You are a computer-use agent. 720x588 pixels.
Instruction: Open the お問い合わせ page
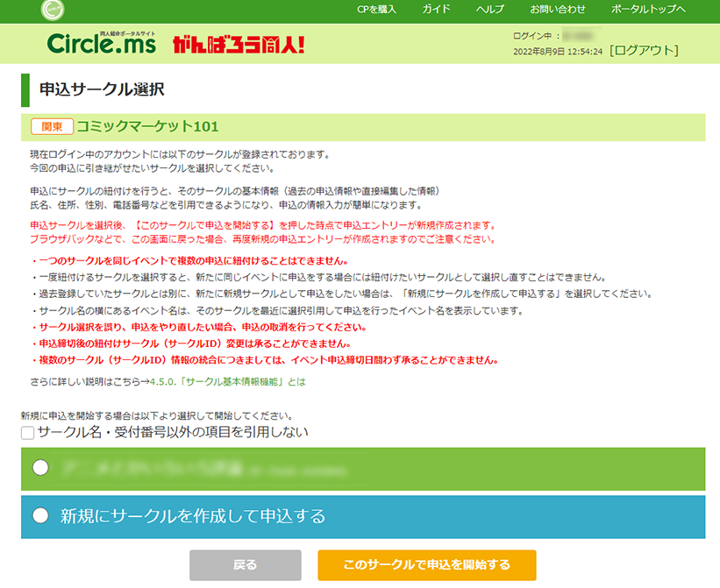coord(556,10)
